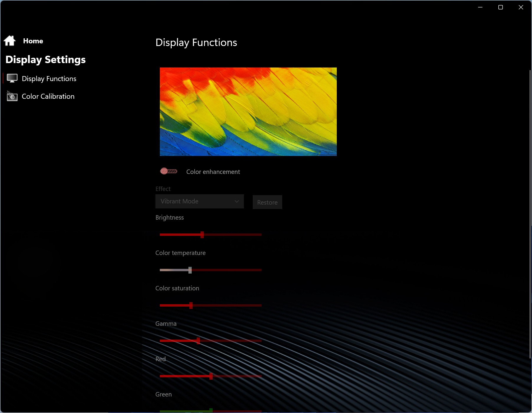This screenshot has width=532, height=413.
Task: Click the Gamma slider handle
Action: click(198, 341)
